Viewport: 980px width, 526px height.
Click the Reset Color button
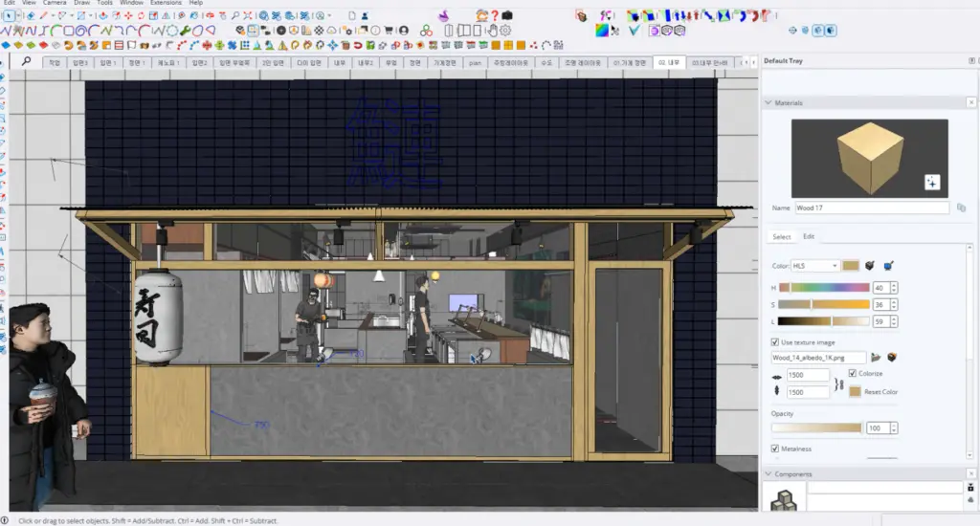(880, 392)
